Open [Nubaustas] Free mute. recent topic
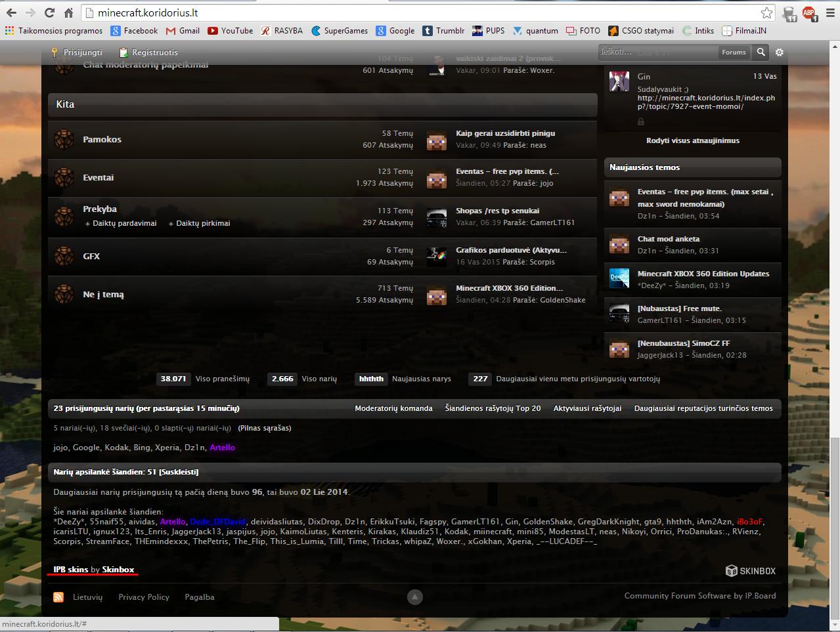The image size is (840, 632). click(679, 308)
